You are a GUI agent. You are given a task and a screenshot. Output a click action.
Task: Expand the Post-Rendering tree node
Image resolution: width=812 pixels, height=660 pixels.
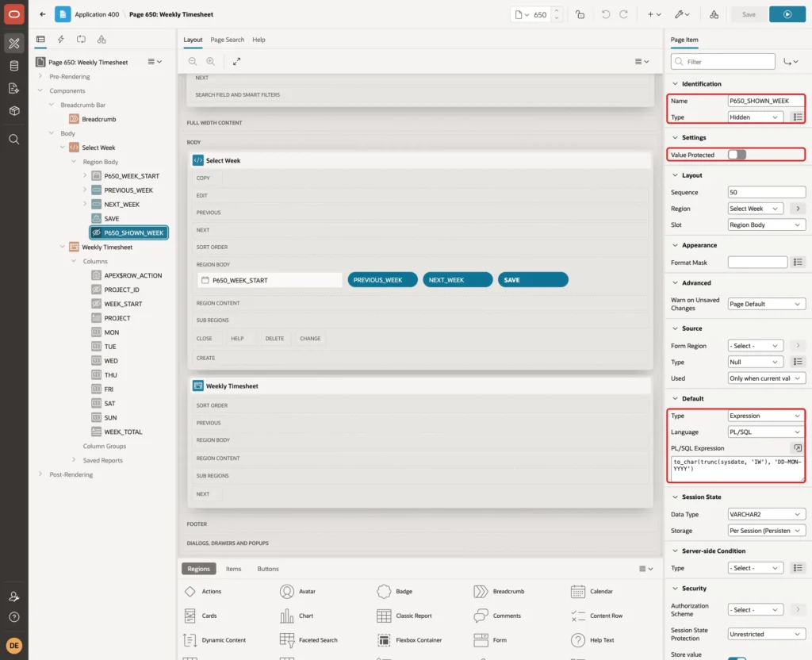40,474
